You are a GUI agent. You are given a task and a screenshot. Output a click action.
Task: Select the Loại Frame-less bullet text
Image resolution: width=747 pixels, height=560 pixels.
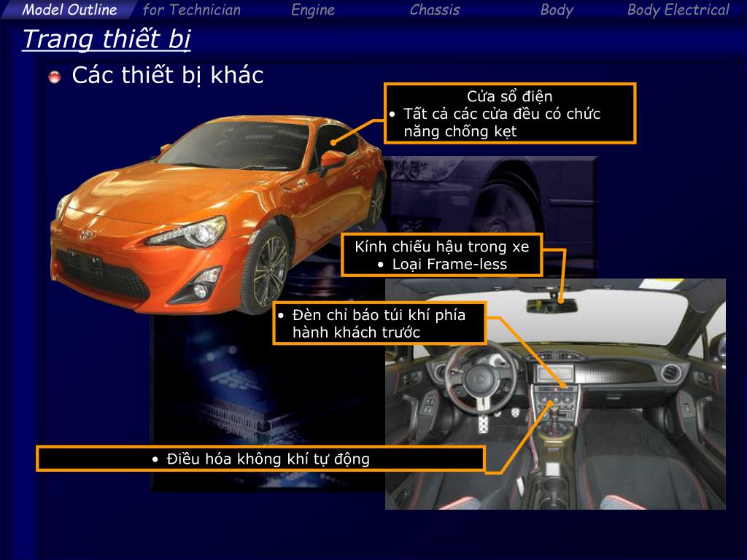[x=449, y=264]
